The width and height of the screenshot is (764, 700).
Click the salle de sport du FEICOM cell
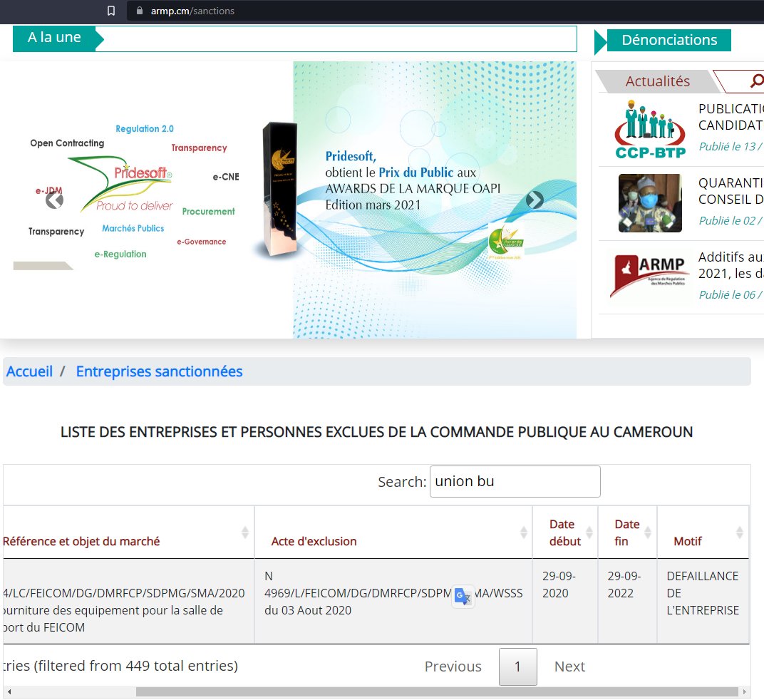(128, 602)
